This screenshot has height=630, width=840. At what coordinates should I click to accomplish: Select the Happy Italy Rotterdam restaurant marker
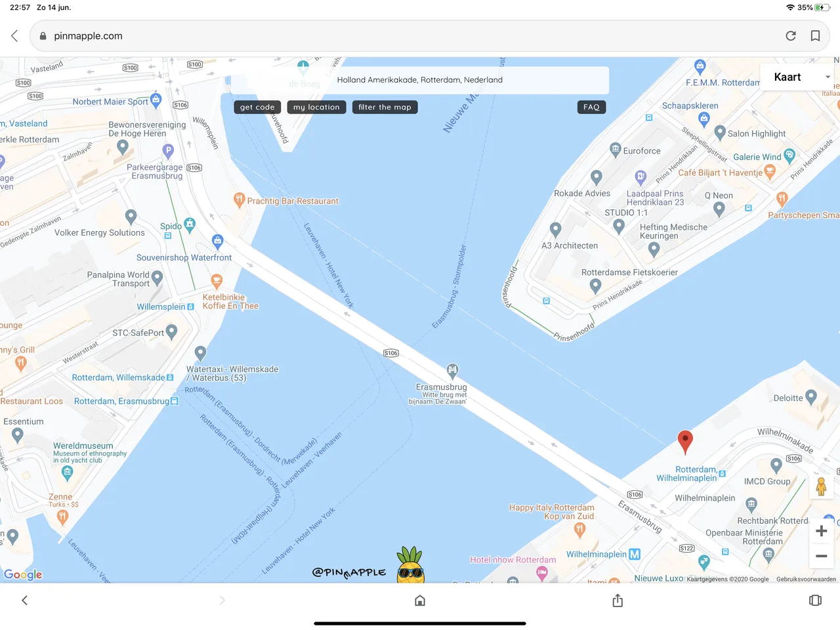(x=579, y=529)
